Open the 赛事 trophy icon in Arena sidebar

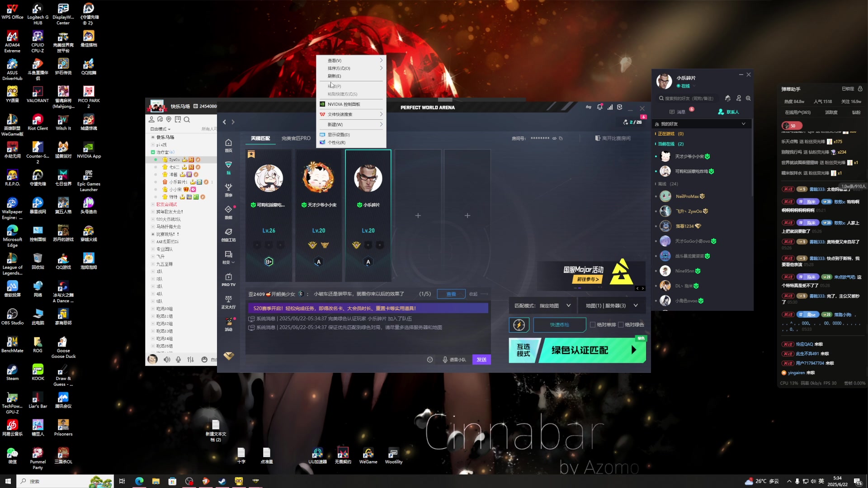(x=228, y=190)
